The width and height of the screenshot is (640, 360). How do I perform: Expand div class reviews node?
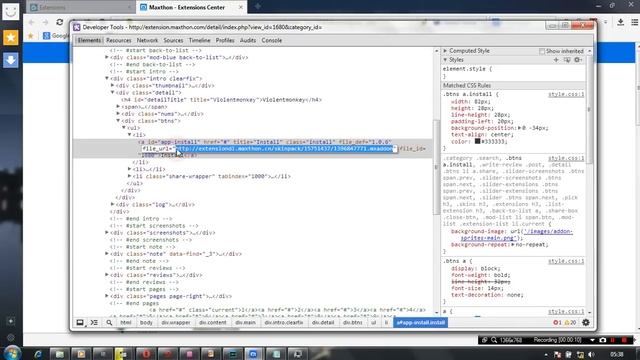(x=107, y=275)
